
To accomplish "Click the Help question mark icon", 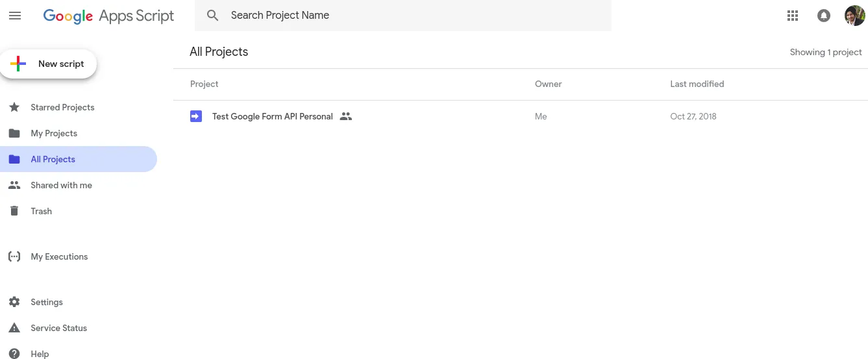I will pos(14,354).
